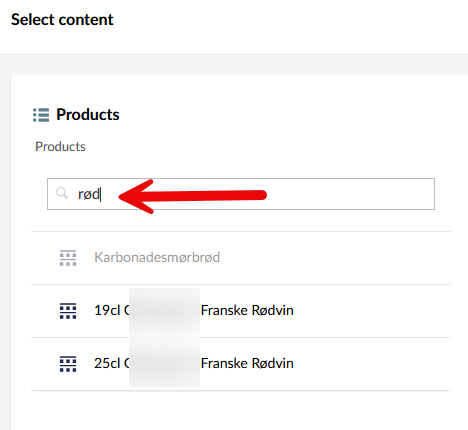468x430 pixels.
Task: Click the grid icon of the 25cl product
Action: point(68,364)
